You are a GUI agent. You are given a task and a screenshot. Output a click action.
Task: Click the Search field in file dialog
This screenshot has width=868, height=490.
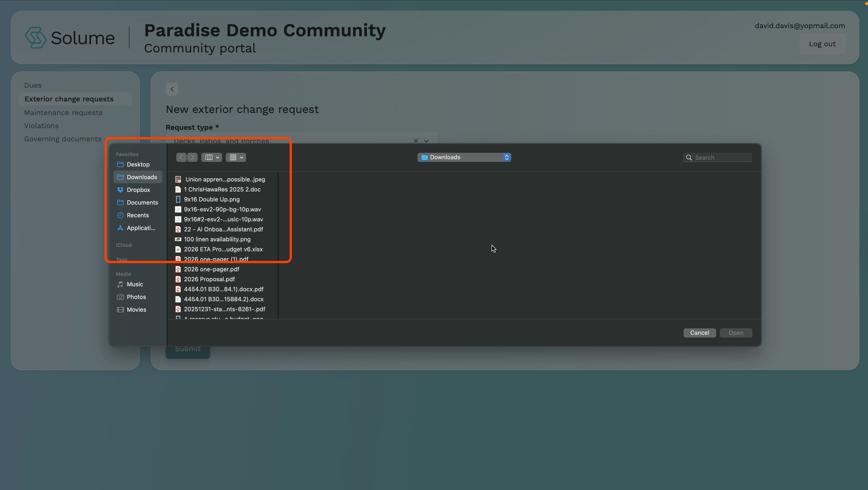717,157
